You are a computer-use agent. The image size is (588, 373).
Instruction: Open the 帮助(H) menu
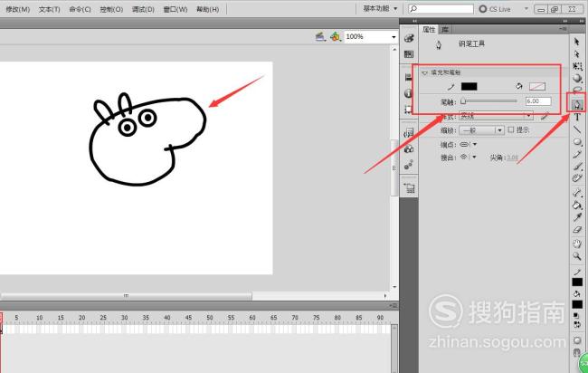coord(207,9)
